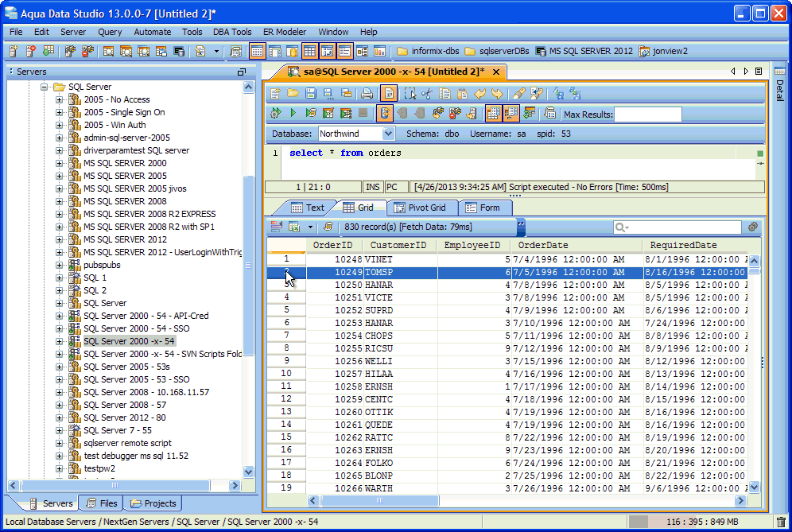792x532 pixels.
Task: Open the Query menu
Action: [110, 32]
